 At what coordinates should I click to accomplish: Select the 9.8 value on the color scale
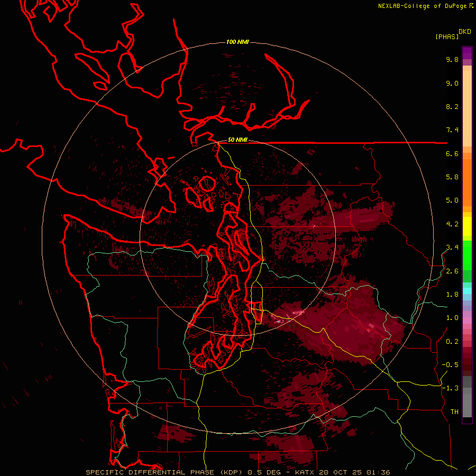click(452, 59)
